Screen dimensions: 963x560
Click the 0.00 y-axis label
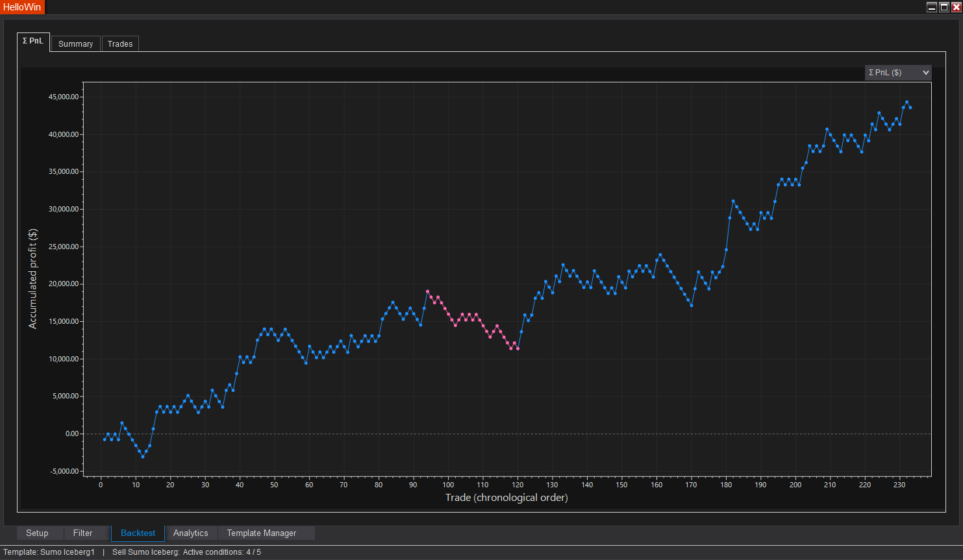tap(71, 433)
